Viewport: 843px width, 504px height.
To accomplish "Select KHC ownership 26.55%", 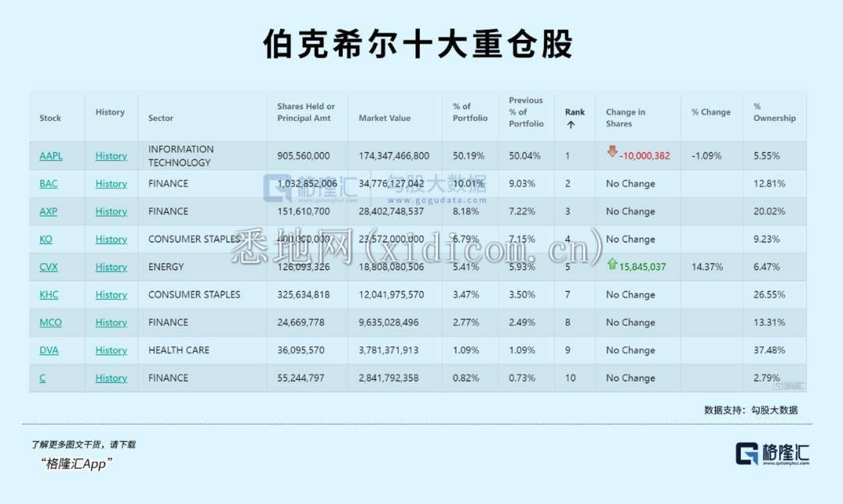I will (769, 295).
